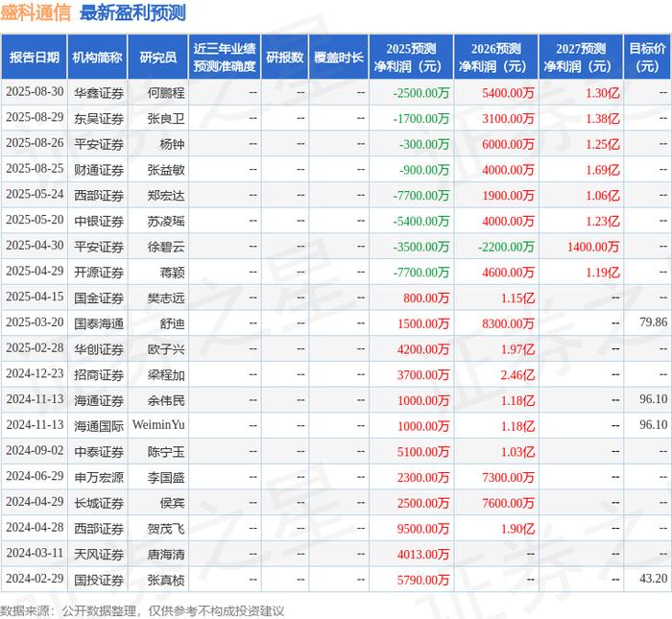Click researcher name 张良卫
Image resolution: width=672 pixels, height=619 pixels.
(x=166, y=118)
